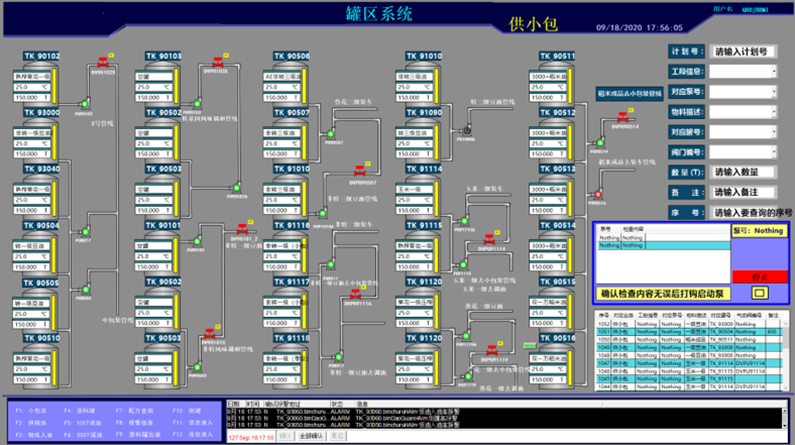Open the 工段信息 dropdown
The width and height of the screenshot is (795, 445).
747,72
